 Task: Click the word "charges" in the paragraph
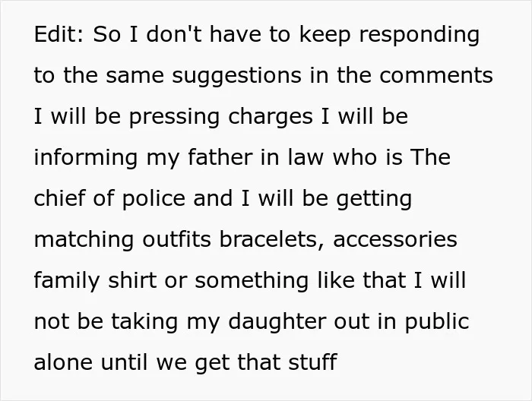(271, 117)
